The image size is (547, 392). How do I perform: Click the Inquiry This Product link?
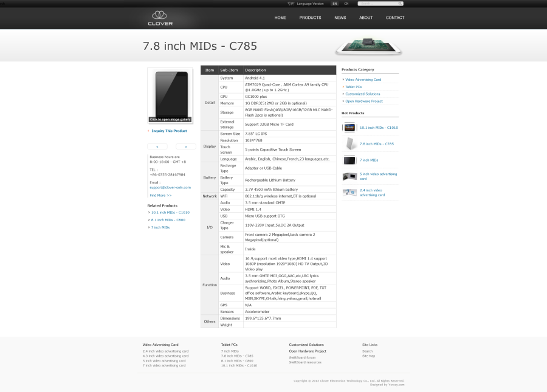(x=169, y=131)
